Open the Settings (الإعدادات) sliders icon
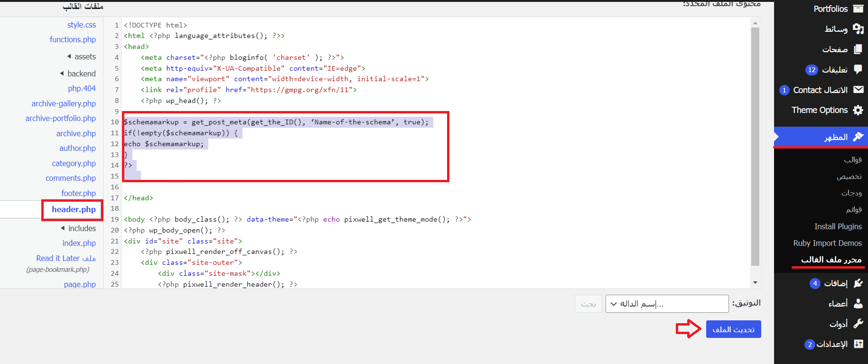Viewport: 868px width, 364px height. pyautogui.click(x=858, y=344)
